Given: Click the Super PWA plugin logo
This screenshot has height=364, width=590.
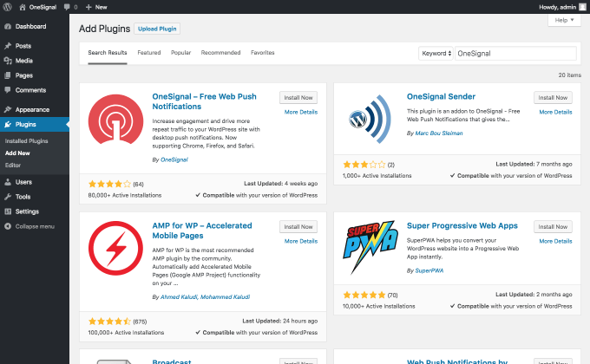Looking at the screenshot, I should pos(370,247).
